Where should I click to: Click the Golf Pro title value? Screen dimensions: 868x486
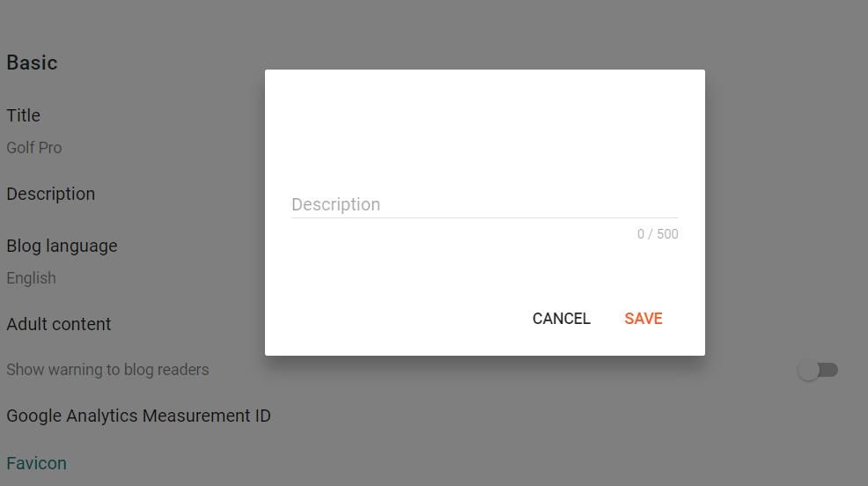34,148
